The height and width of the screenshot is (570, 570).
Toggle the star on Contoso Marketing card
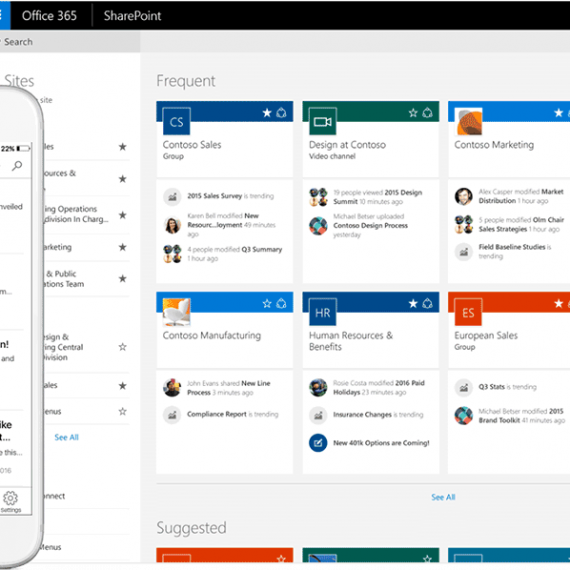click(559, 113)
